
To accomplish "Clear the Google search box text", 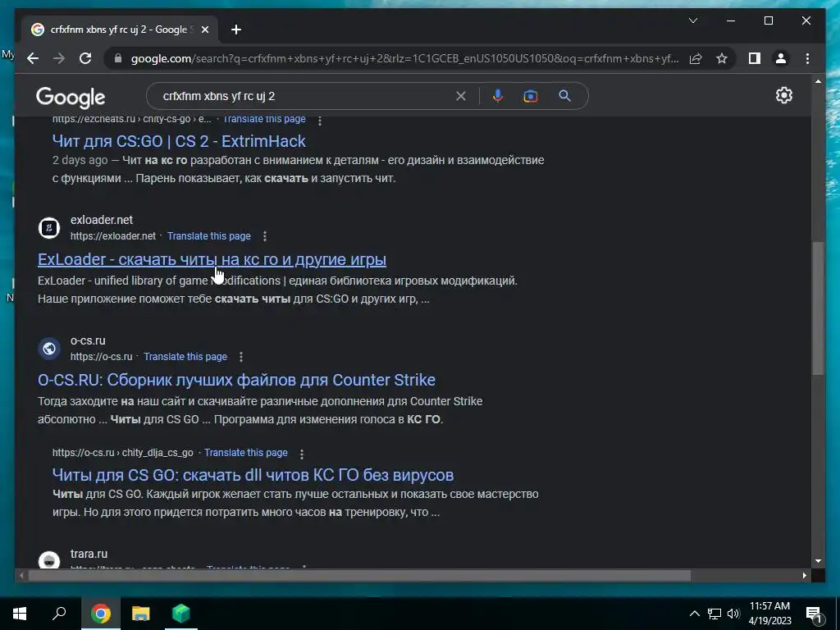I will coord(461,96).
